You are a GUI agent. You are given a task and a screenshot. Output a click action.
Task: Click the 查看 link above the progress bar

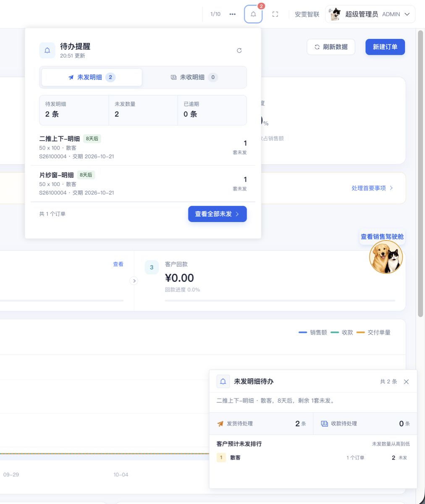click(x=118, y=264)
